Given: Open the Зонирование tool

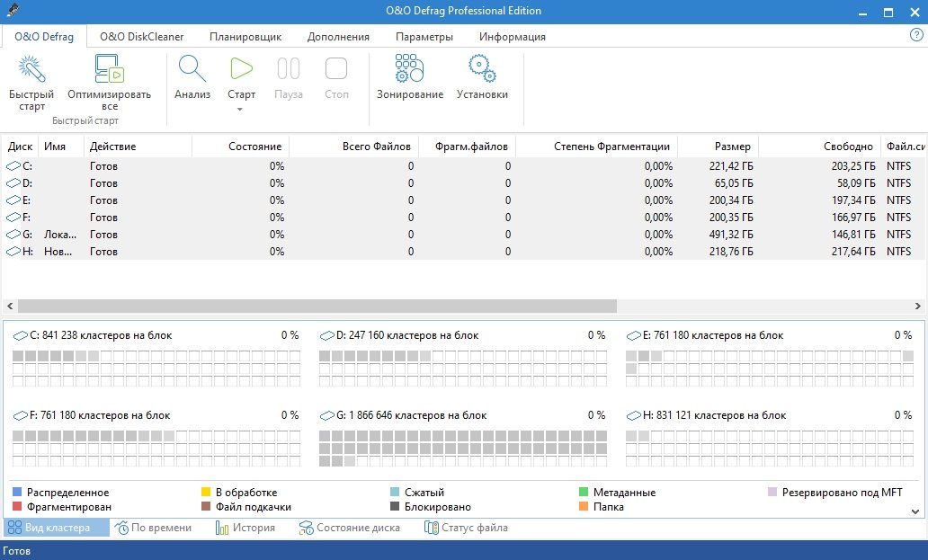Looking at the screenshot, I should coord(409,71).
